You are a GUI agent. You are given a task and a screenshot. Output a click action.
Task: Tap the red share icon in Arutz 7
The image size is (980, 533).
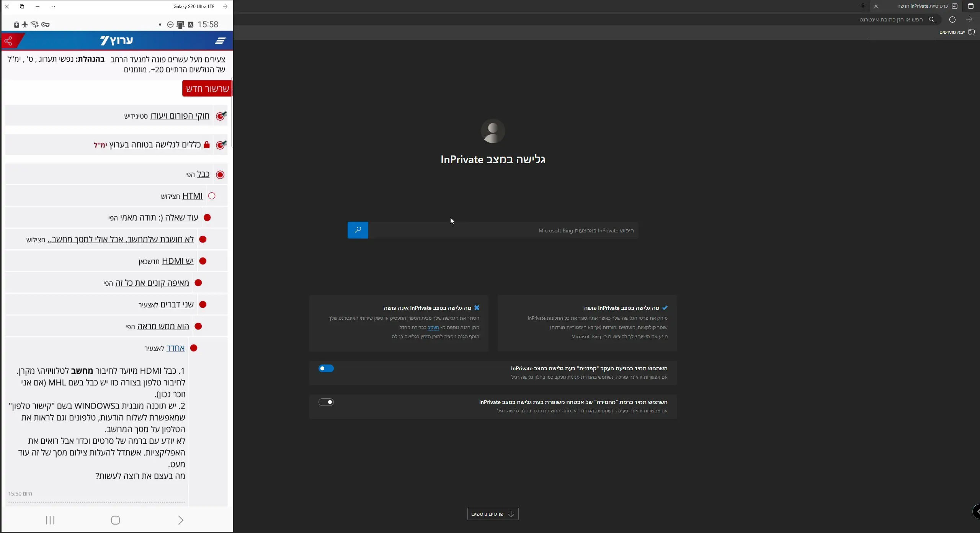coord(8,41)
